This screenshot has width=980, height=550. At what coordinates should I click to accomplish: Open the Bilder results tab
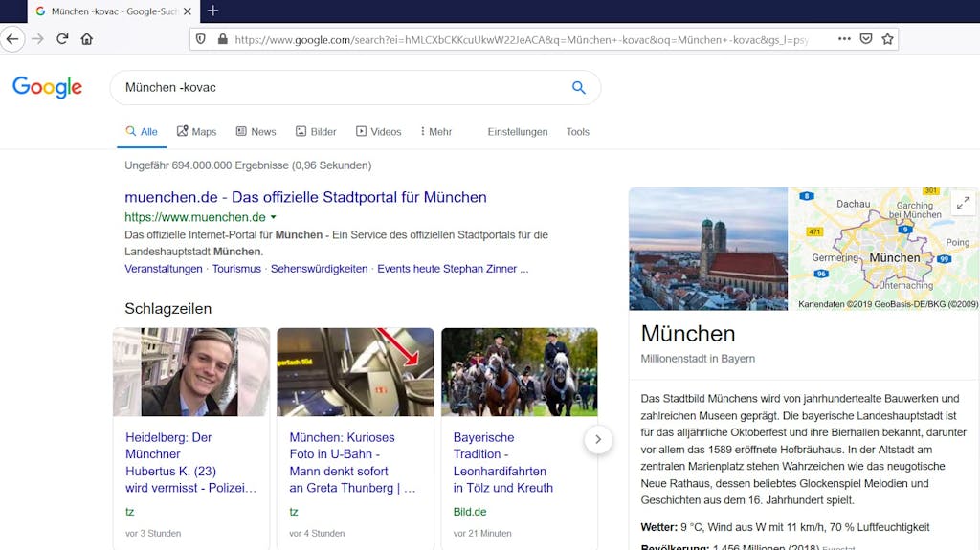(316, 132)
